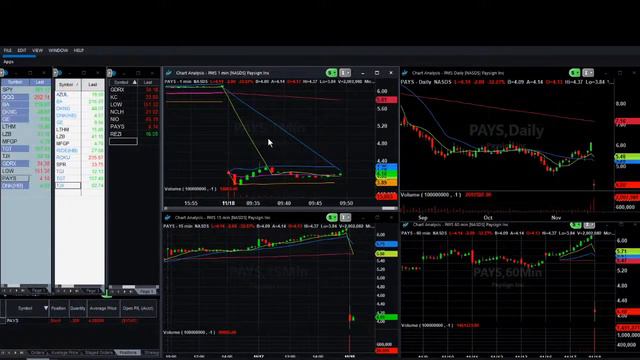
Task: Click gray interval link button on Daily chart
Action: pos(588,73)
